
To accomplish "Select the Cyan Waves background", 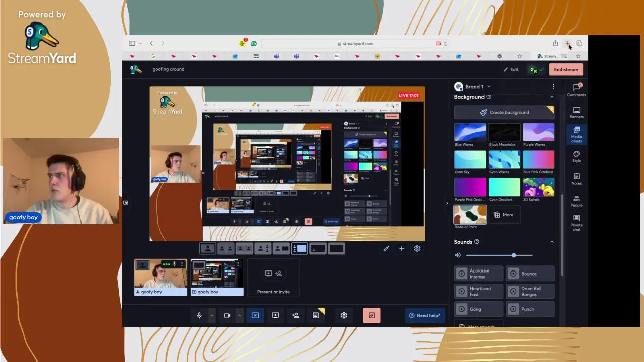I will [x=504, y=160].
